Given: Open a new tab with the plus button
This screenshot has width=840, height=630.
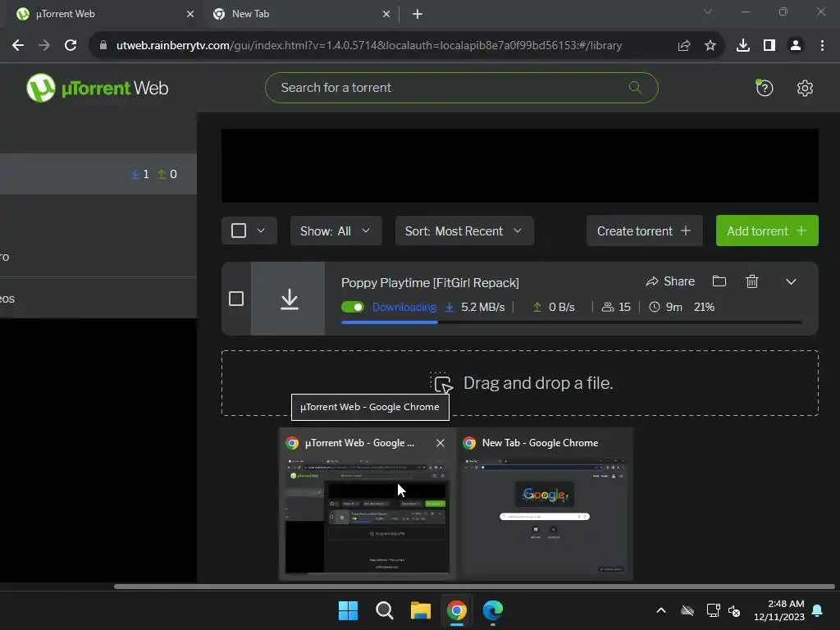Looking at the screenshot, I should pyautogui.click(x=418, y=15).
